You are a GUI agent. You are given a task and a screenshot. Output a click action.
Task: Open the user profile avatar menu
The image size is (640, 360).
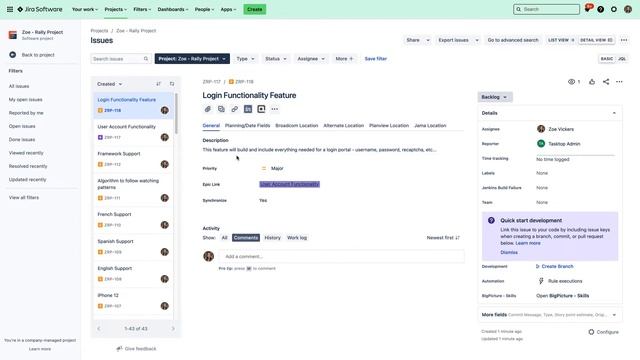(628, 9)
